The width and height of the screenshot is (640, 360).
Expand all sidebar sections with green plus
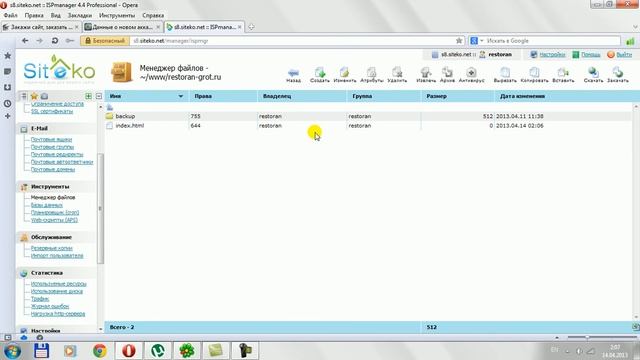(88, 96)
